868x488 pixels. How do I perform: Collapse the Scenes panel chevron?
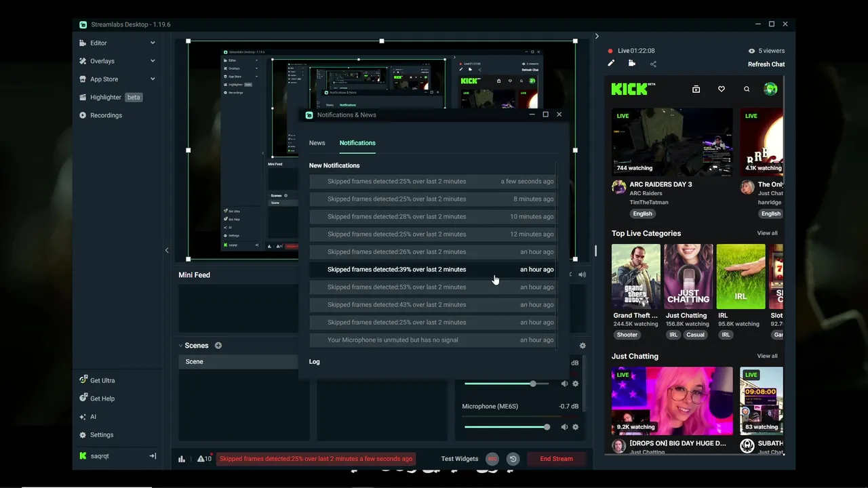click(x=181, y=346)
